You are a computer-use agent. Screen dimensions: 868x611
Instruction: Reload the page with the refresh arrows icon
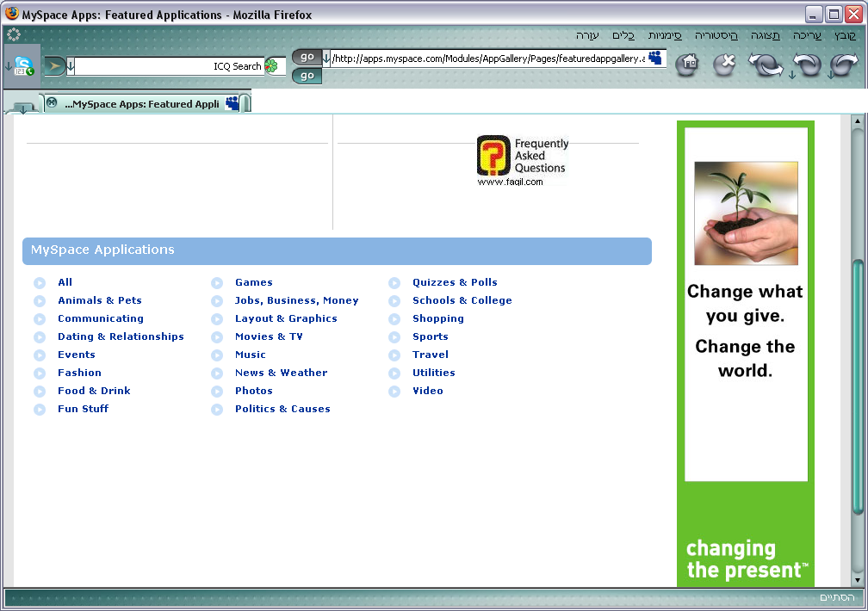click(x=765, y=65)
